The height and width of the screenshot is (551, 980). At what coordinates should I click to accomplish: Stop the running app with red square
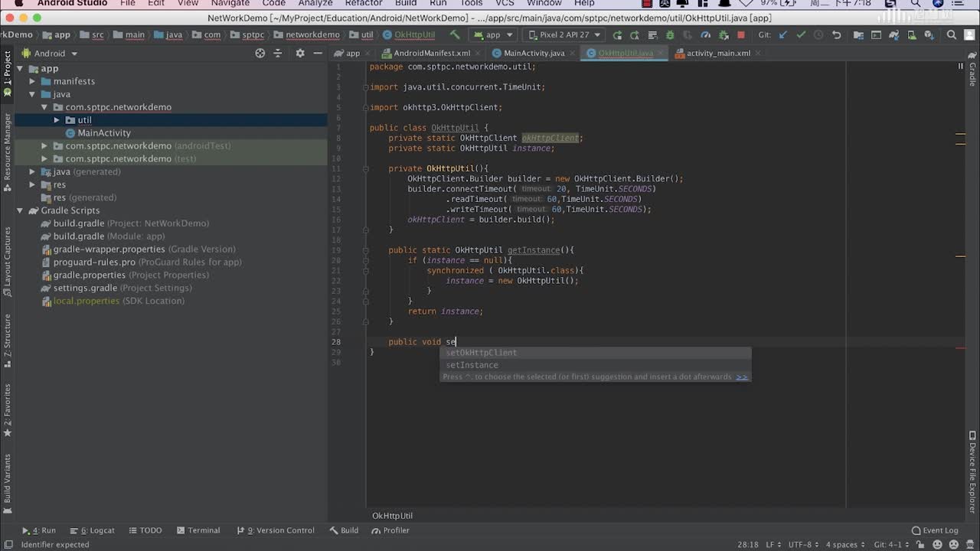coord(741,34)
